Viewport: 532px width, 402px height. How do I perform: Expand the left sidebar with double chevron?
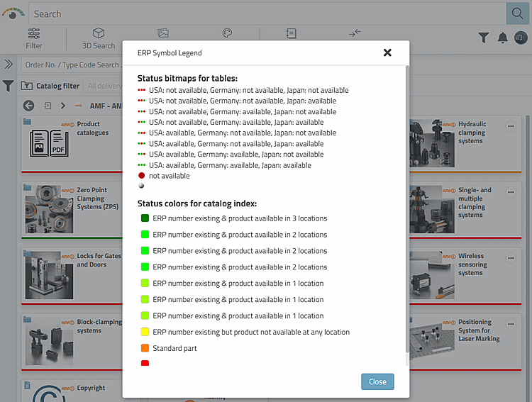click(x=9, y=64)
